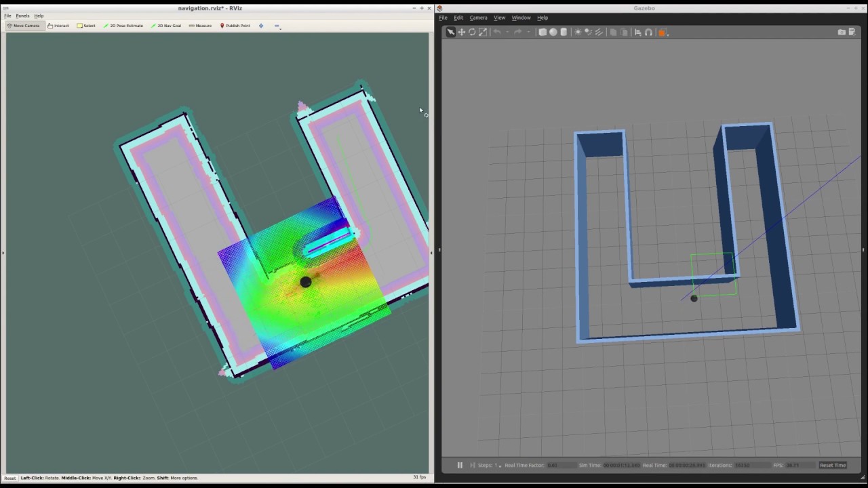Image resolution: width=868 pixels, height=488 pixels.
Task: Select Gazebo rotate mode icon
Action: click(x=472, y=32)
